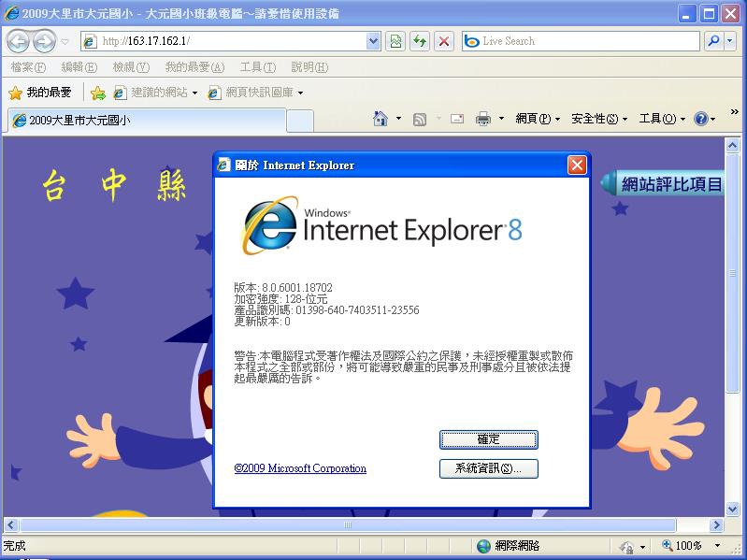747x560 pixels.
Task: Click the Forward navigation arrow
Action: pos(44,41)
